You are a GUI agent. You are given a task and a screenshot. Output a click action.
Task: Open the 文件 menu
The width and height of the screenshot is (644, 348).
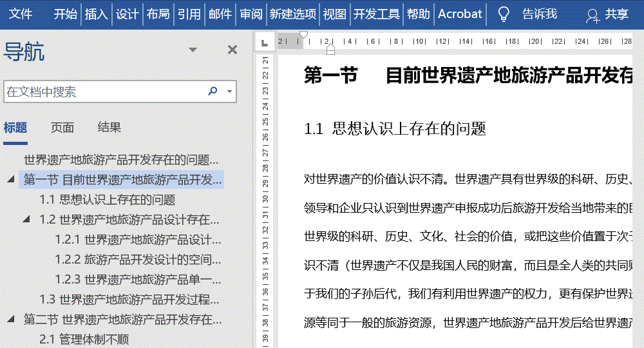[21, 14]
